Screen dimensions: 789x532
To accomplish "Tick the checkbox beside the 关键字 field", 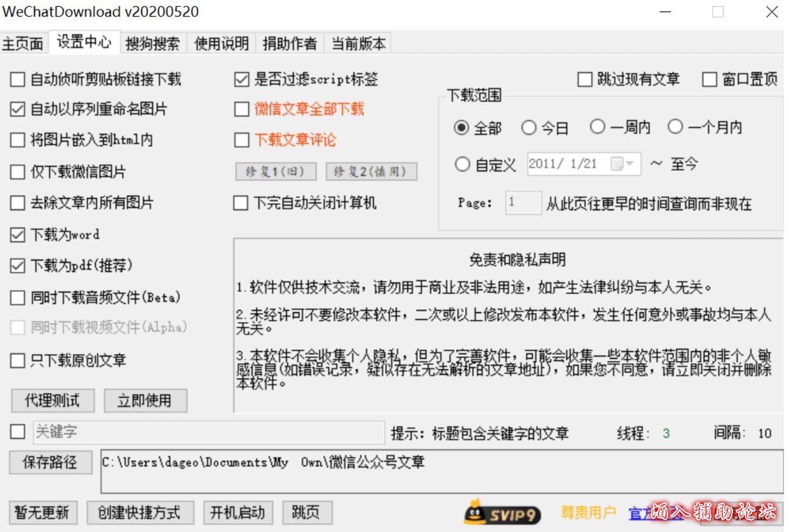I will pyautogui.click(x=18, y=432).
